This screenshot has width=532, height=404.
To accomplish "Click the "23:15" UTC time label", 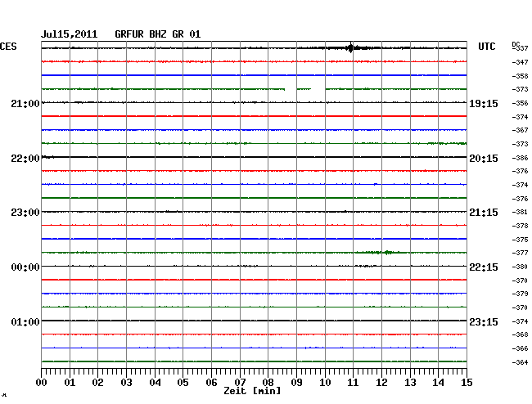I will coord(484,321).
